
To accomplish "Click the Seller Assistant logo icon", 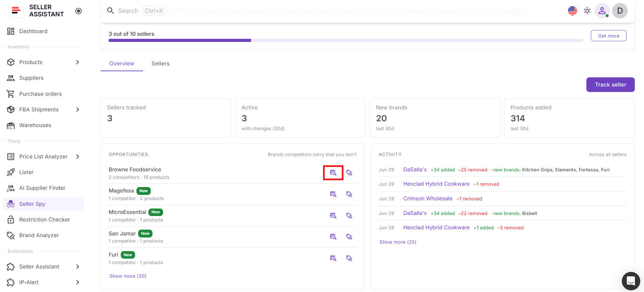I will (x=16, y=11).
